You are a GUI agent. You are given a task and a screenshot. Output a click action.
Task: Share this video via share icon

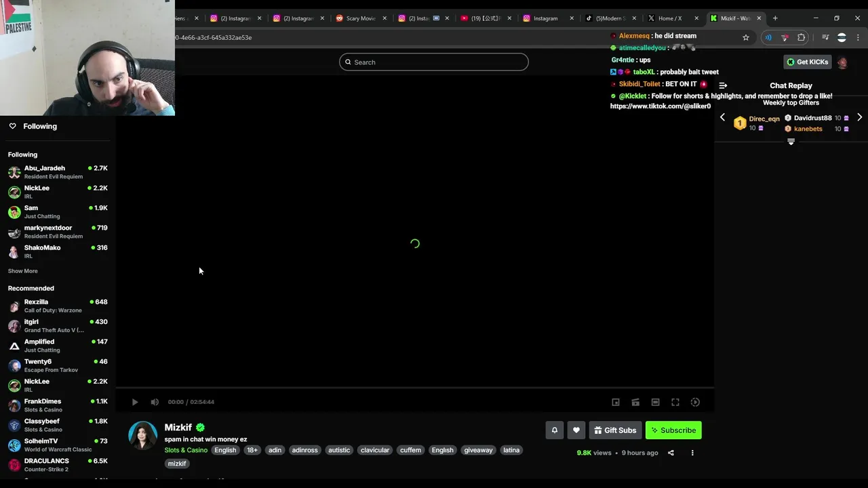(671, 453)
